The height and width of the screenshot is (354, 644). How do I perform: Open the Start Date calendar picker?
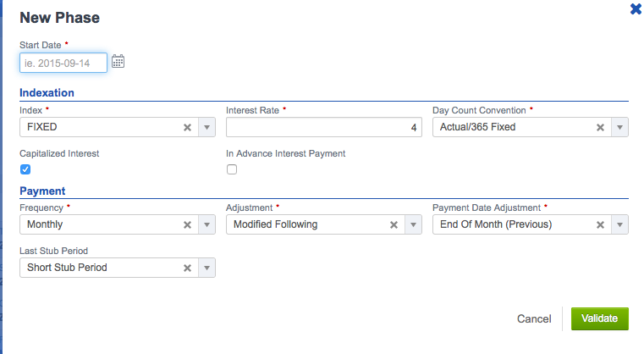[118, 62]
